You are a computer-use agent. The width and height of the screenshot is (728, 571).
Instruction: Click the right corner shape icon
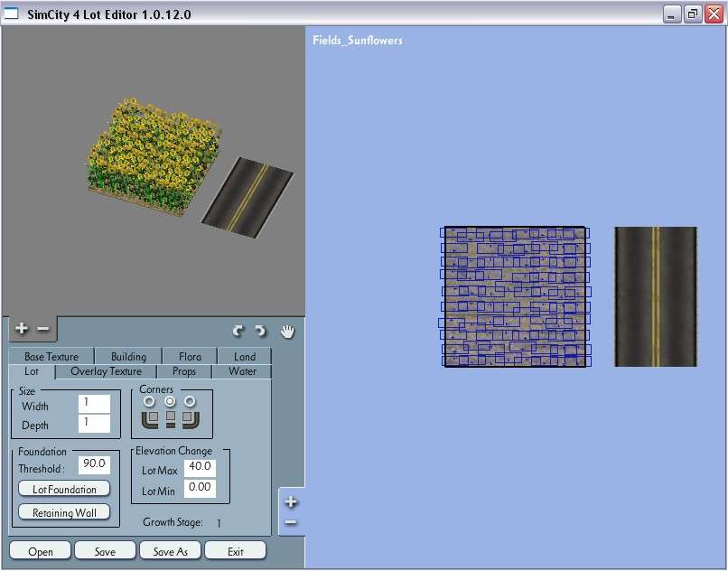coord(191,419)
